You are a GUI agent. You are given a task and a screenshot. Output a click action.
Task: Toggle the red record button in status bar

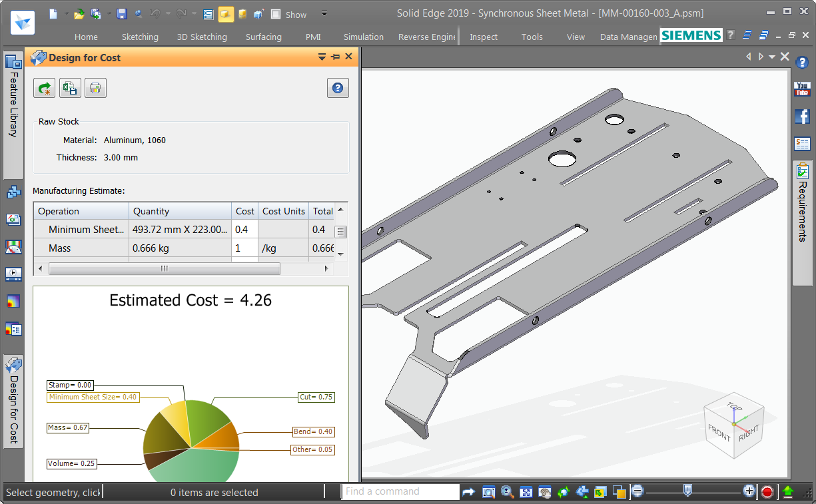pos(767,491)
